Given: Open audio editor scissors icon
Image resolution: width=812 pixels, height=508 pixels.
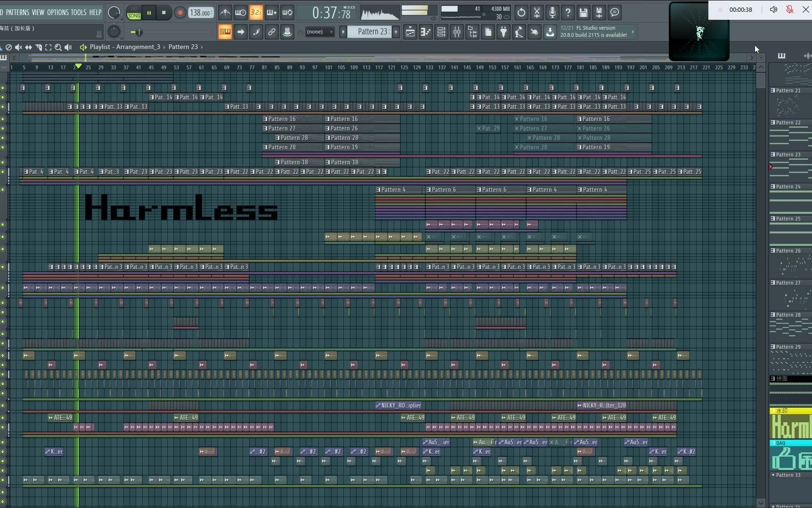Looking at the screenshot, I should (537, 13).
